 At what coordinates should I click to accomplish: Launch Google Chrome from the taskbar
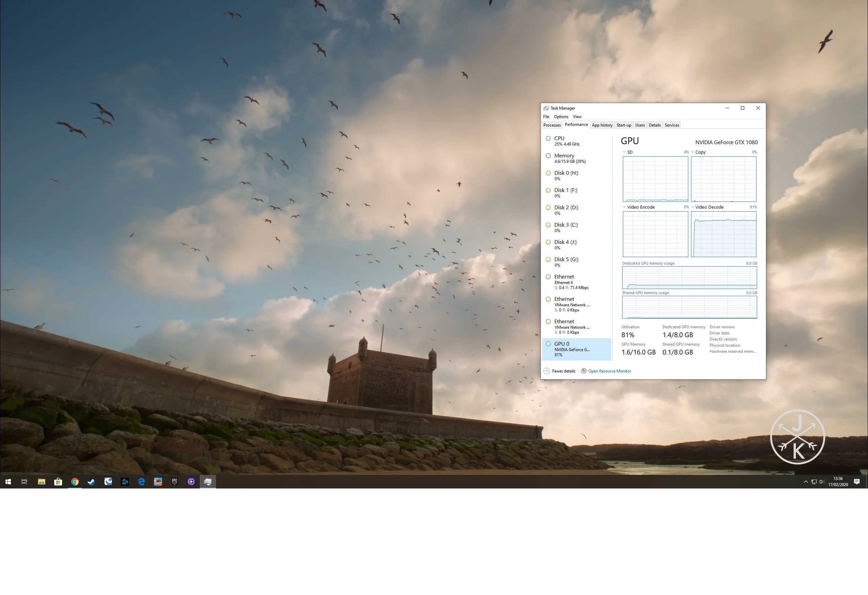click(x=75, y=482)
